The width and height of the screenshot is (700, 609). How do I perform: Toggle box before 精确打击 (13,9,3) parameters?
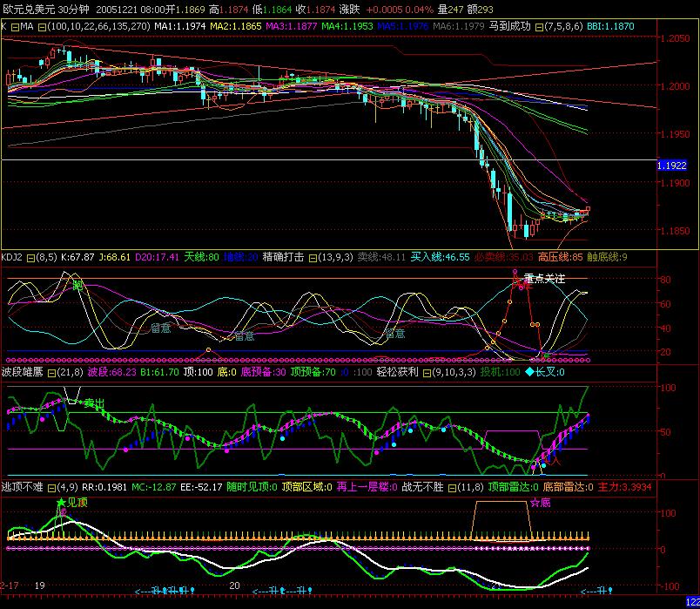coord(313,258)
